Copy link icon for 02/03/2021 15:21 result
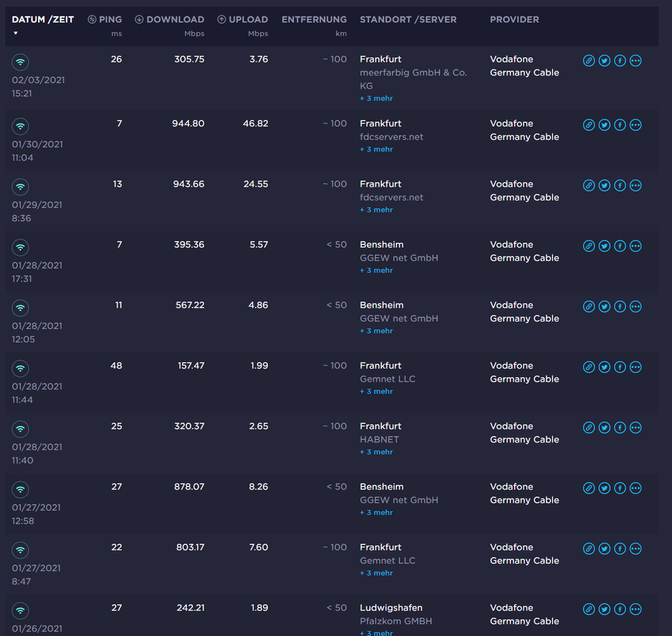This screenshot has height=636, width=672. (589, 61)
